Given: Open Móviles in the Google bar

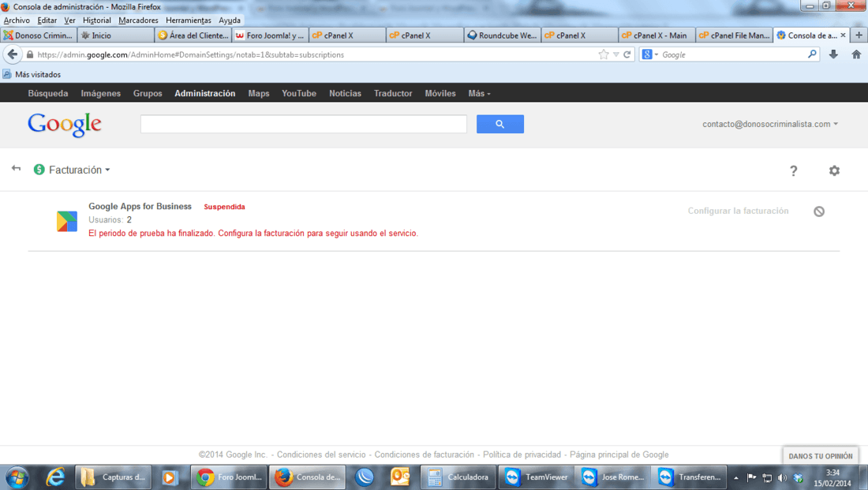Looking at the screenshot, I should click(x=440, y=93).
